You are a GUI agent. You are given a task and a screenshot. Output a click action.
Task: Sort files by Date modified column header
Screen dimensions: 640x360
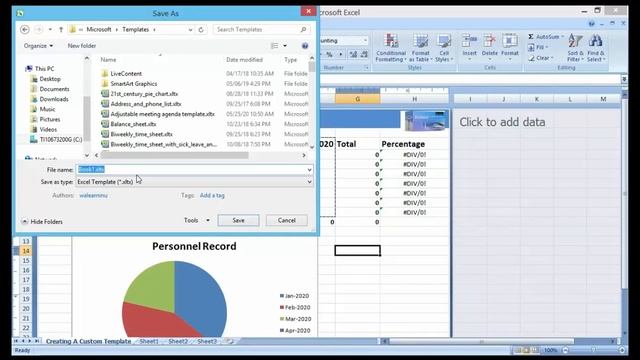[x=244, y=60]
